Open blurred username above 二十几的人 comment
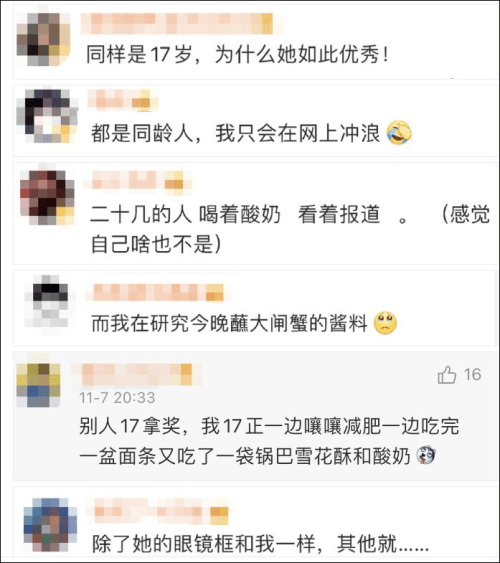The height and width of the screenshot is (563, 500). click(x=138, y=180)
